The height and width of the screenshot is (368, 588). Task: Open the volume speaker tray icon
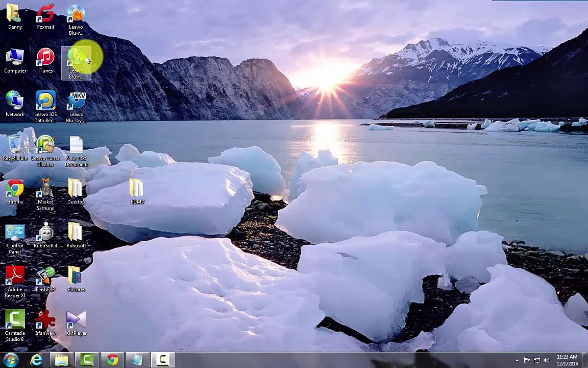click(x=546, y=360)
